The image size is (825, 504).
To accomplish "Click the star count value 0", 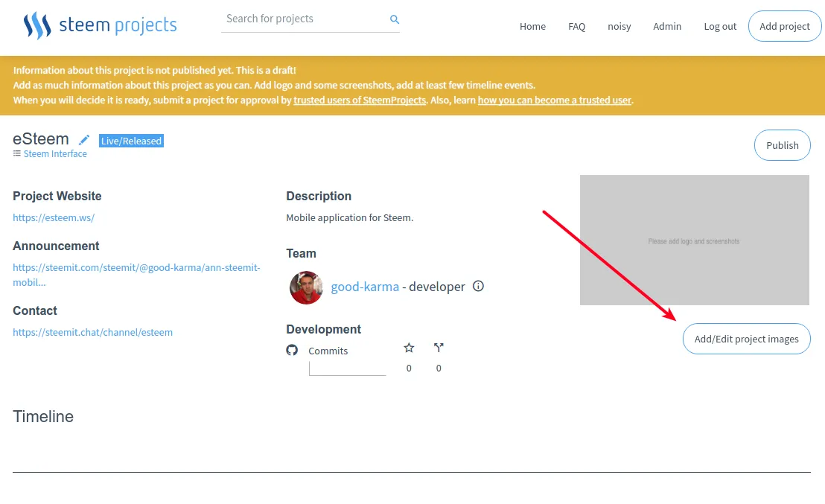I will (x=409, y=369).
